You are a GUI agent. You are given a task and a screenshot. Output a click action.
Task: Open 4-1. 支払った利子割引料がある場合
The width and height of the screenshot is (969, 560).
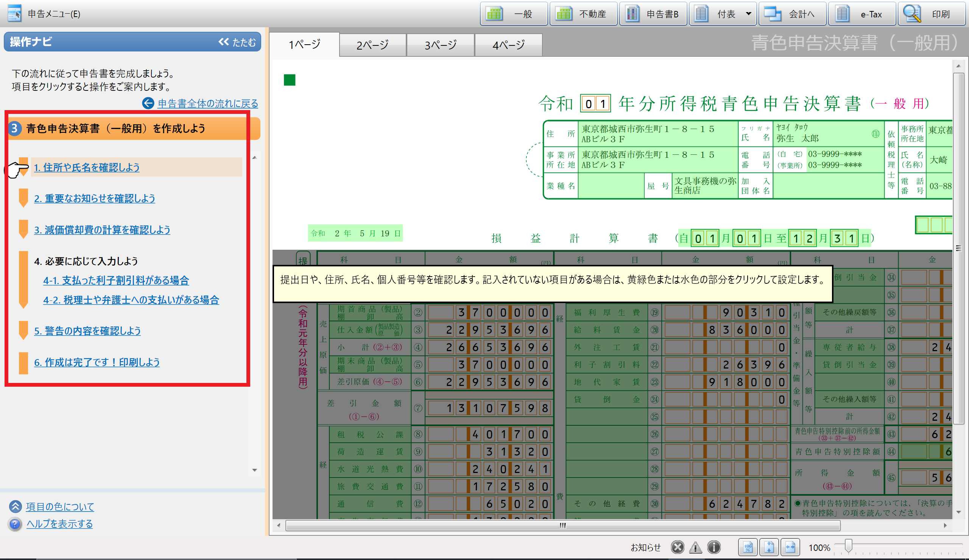(x=116, y=280)
